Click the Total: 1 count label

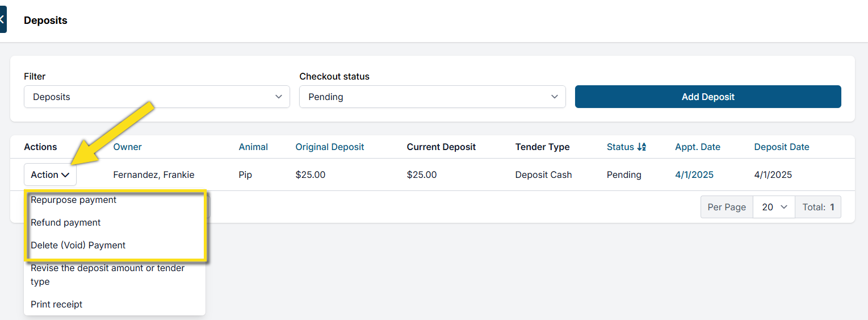click(x=818, y=207)
